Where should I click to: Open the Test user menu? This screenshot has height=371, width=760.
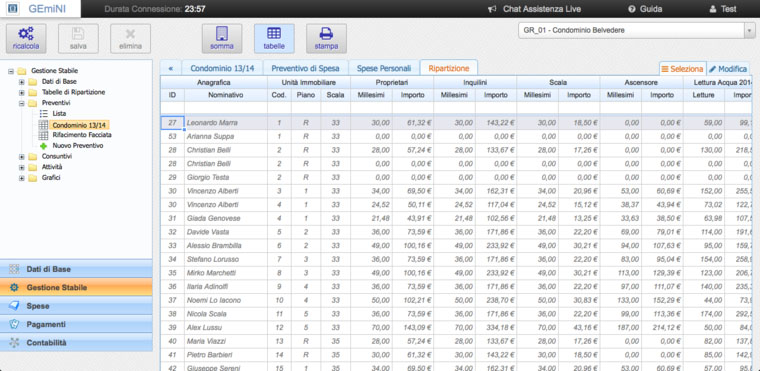pos(723,9)
